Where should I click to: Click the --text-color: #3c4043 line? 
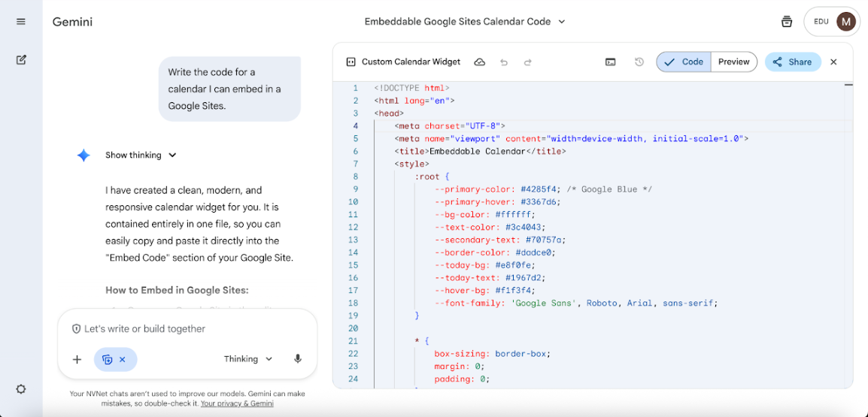click(x=490, y=228)
